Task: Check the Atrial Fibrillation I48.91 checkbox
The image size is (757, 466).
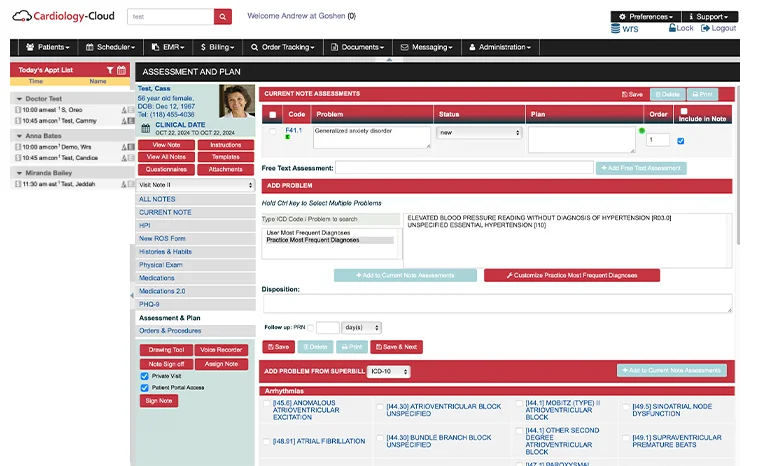Action: [x=267, y=441]
